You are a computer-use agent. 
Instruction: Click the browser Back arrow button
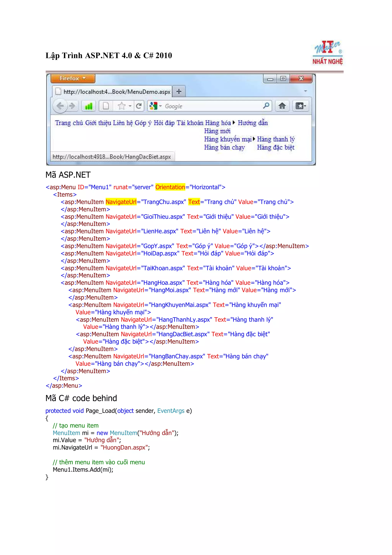click(60, 106)
